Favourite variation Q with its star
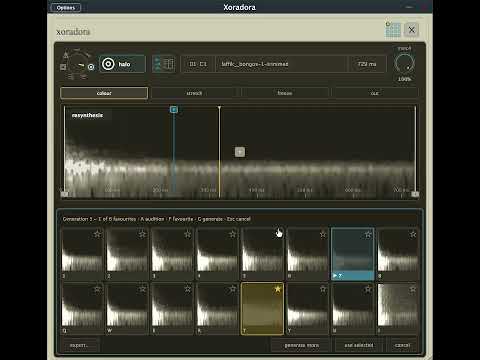This screenshot has width=480, height=360. click(x=97, y=289)
